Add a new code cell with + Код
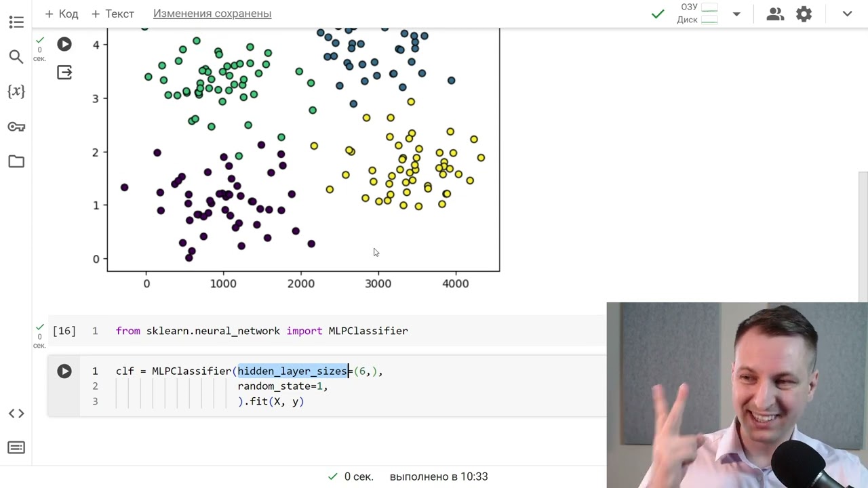Image resolution: width=868 pixels, height=488 pixels. click(60, 14)
